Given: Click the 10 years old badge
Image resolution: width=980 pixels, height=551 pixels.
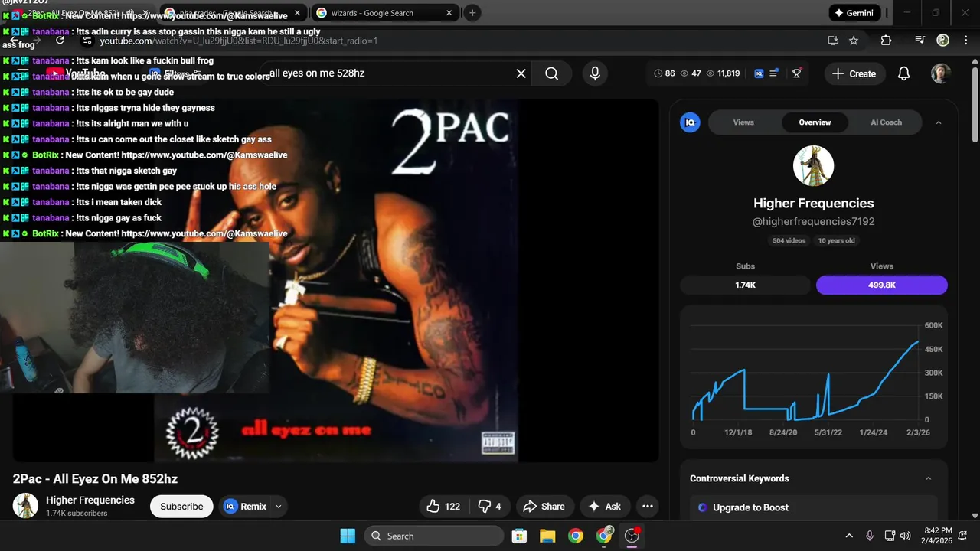Looking at the screenshot, I should tap(836, 240).
